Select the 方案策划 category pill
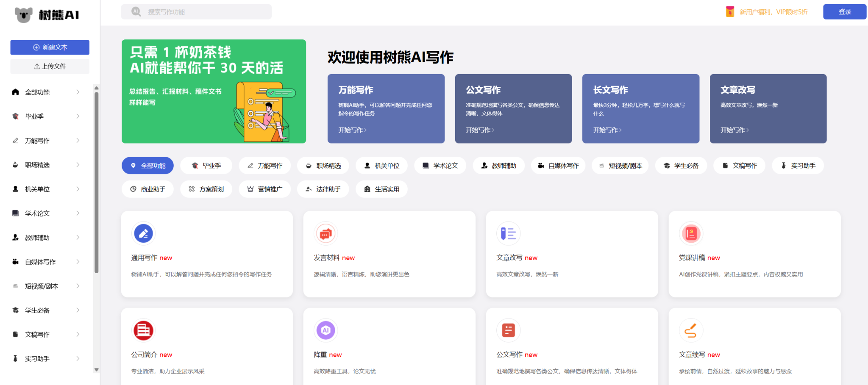The width and height of the screenshot is (868, 385). [x=206, y=189]
